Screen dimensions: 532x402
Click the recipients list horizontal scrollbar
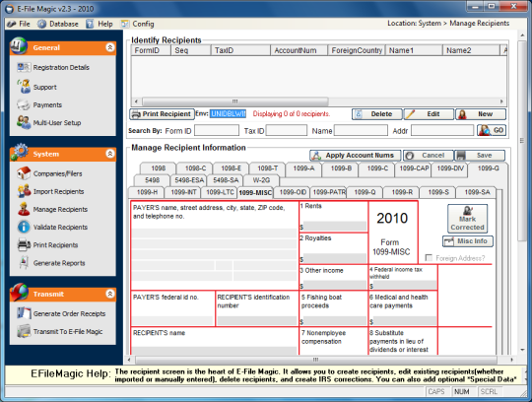(235, 101)
